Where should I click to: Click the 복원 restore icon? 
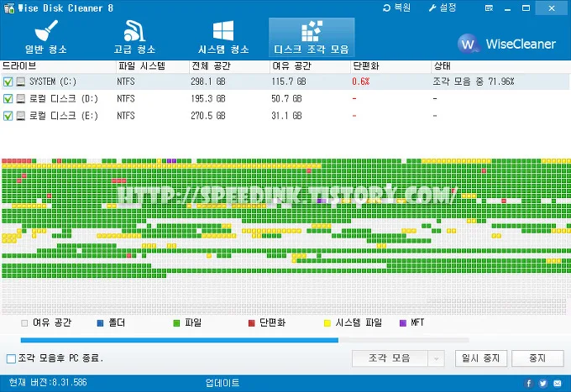(387, 8)
